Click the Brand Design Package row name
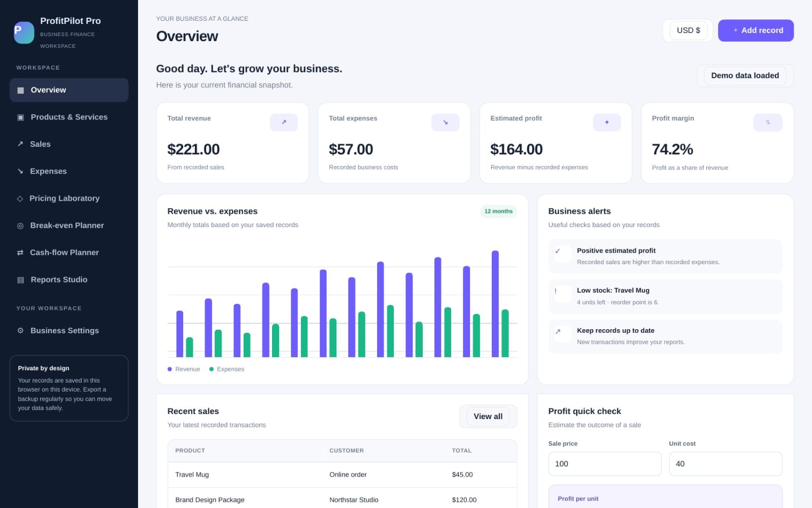Screen dimensions: 812x508 (210, 500)
